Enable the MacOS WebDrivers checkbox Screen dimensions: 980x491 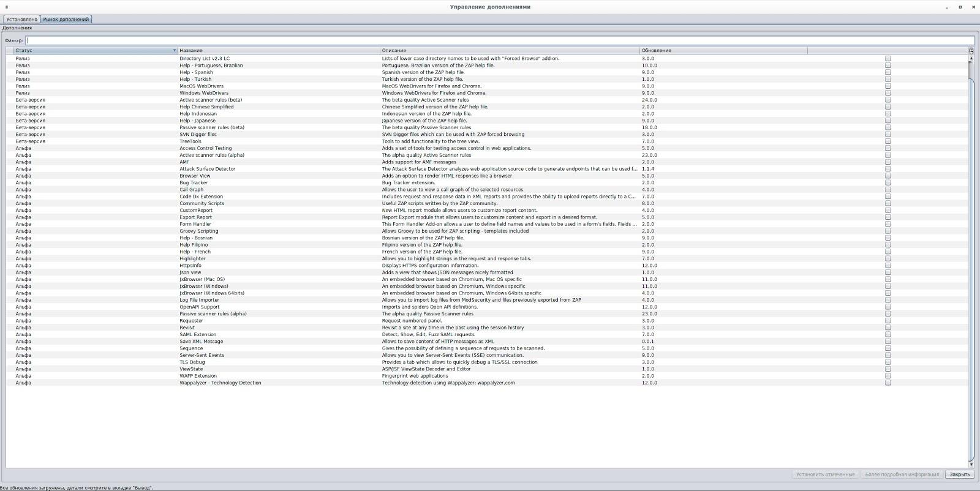point(888,86)
